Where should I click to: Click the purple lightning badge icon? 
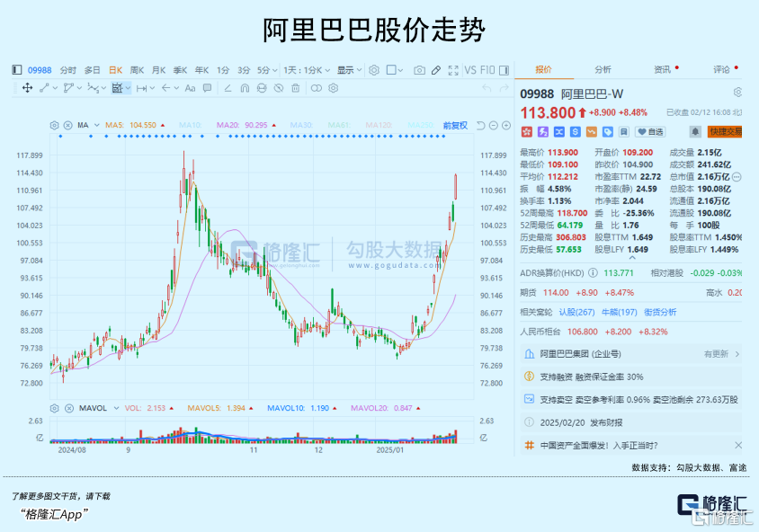[x=542, y=131]
